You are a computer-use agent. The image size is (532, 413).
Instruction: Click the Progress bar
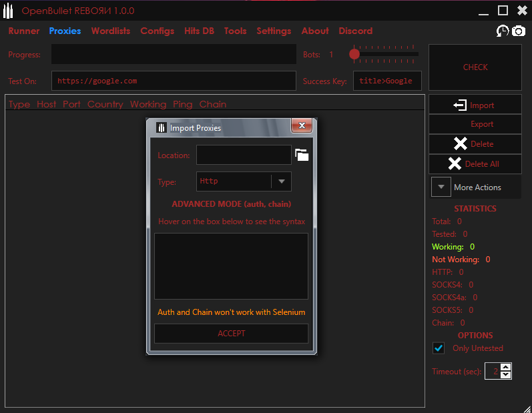point(174,54)
